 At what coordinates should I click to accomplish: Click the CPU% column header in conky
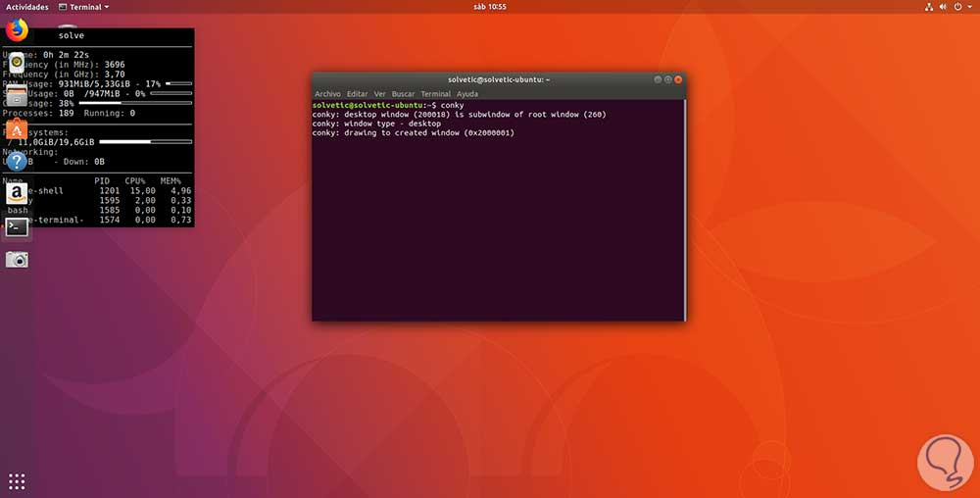[135, 181]
